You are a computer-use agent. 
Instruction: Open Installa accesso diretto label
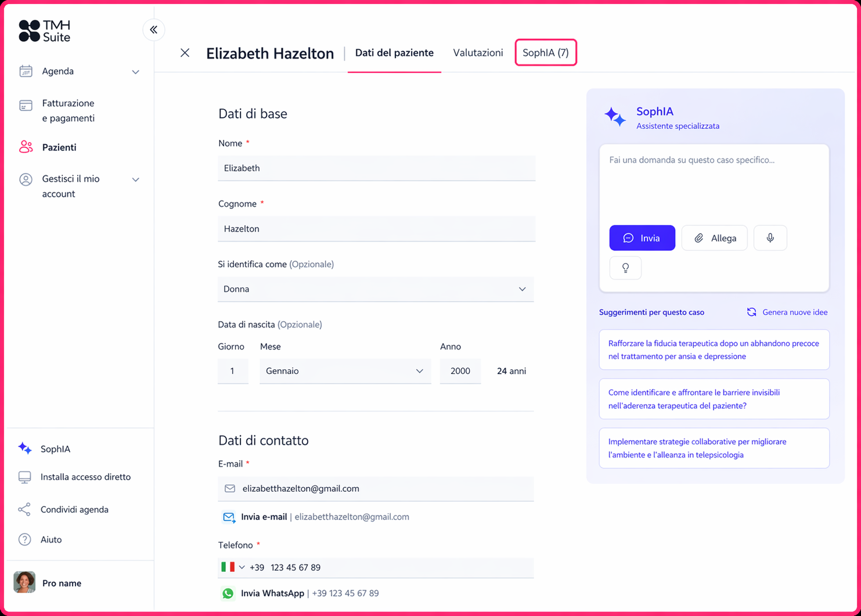pos(86,477)
